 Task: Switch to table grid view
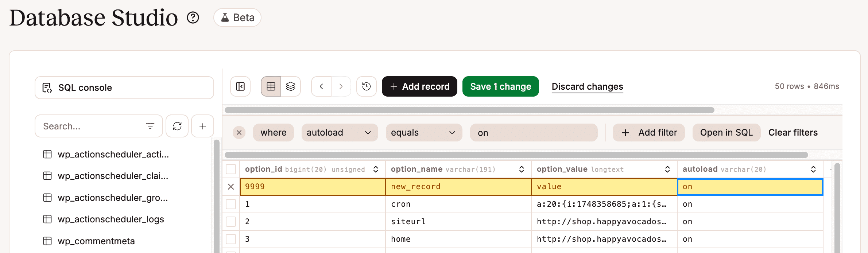click(x=271, y=86)
